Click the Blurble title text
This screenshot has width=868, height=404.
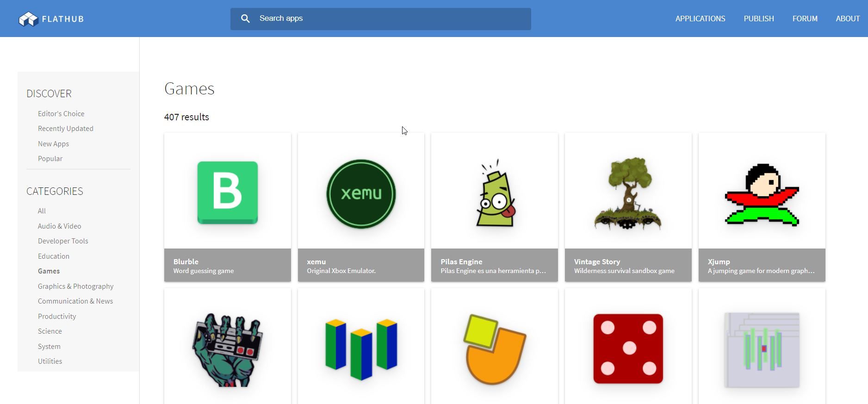pyautogui.click(x=186, y=261)
